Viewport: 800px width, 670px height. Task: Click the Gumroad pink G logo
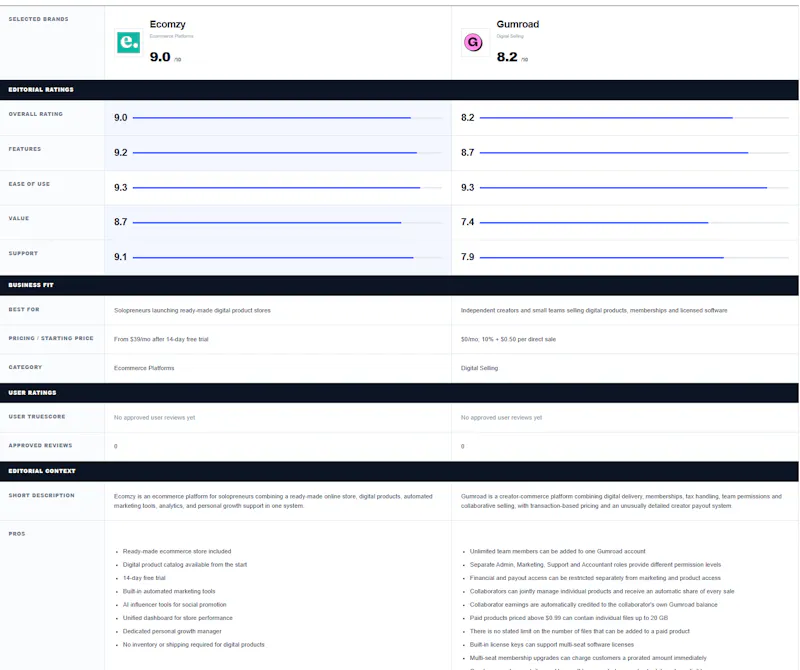(x=473, y=42)
